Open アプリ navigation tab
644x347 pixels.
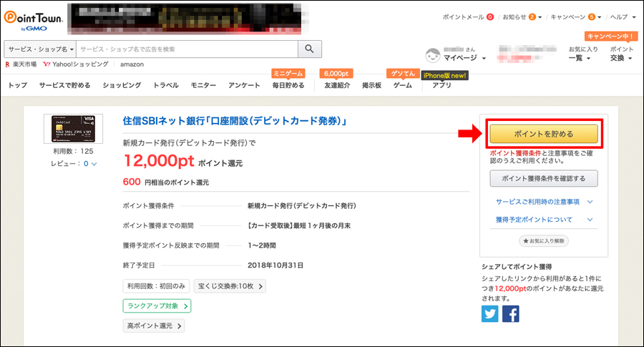441,85
